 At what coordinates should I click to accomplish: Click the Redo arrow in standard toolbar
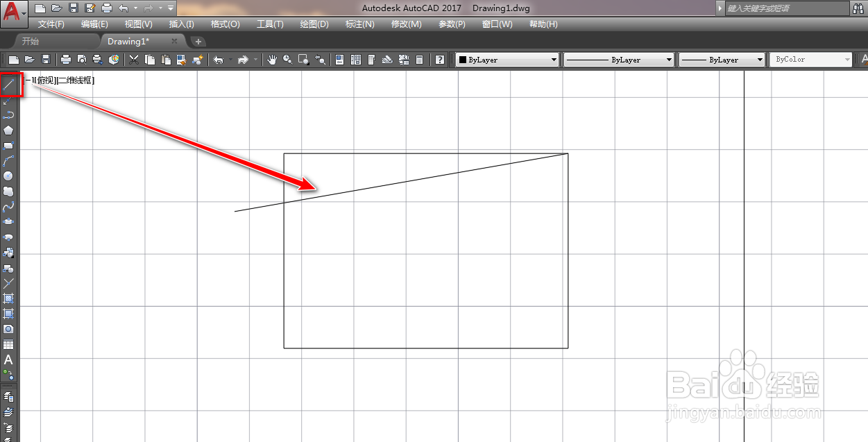(242, 60)
